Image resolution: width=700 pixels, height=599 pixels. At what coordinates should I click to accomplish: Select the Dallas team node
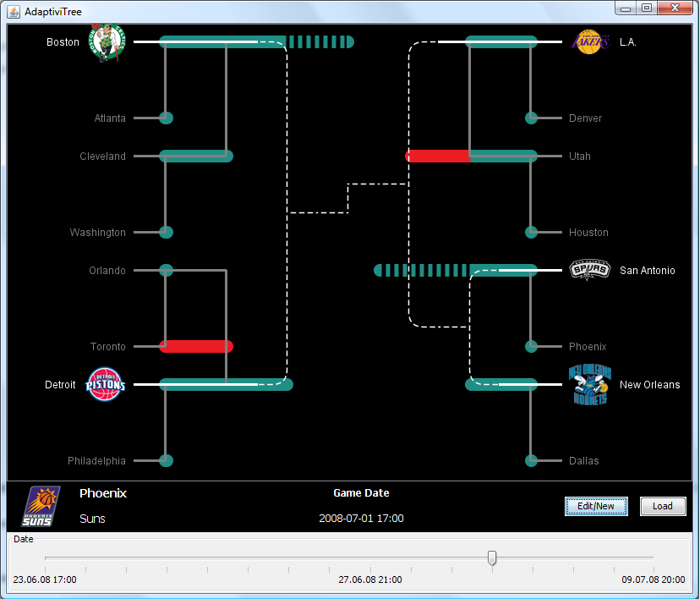(x=531, y=460)
